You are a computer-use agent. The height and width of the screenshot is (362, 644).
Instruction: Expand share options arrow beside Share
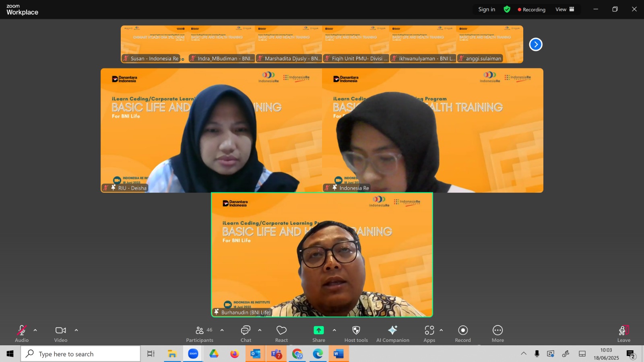[334, 330]
